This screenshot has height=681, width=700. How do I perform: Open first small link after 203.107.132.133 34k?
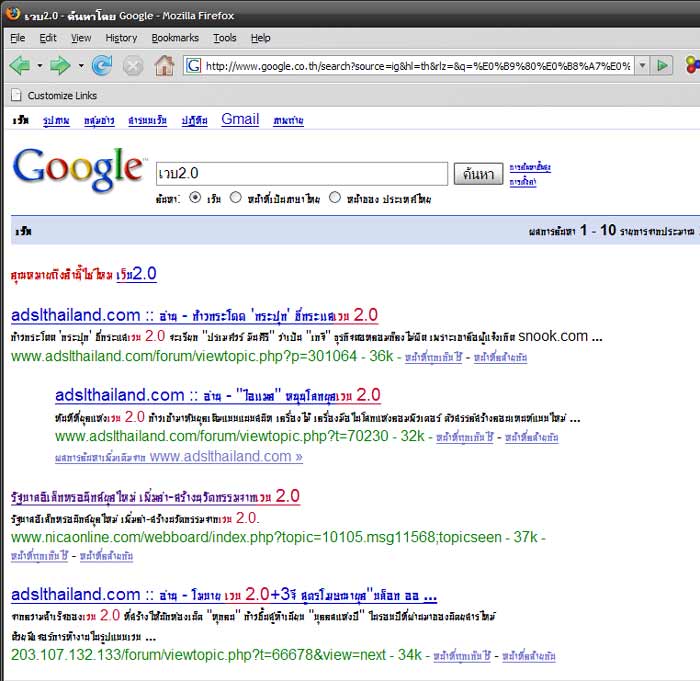[462, 656]
